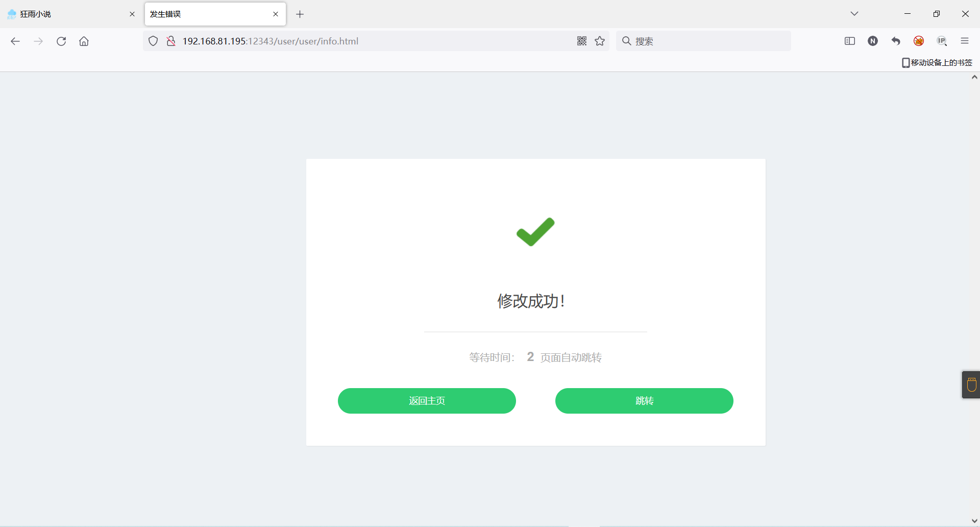The height and width of the screenshot is (527, 980).
Task: Open the orange blocked extension icon
Action: click(x=919, y=41)
